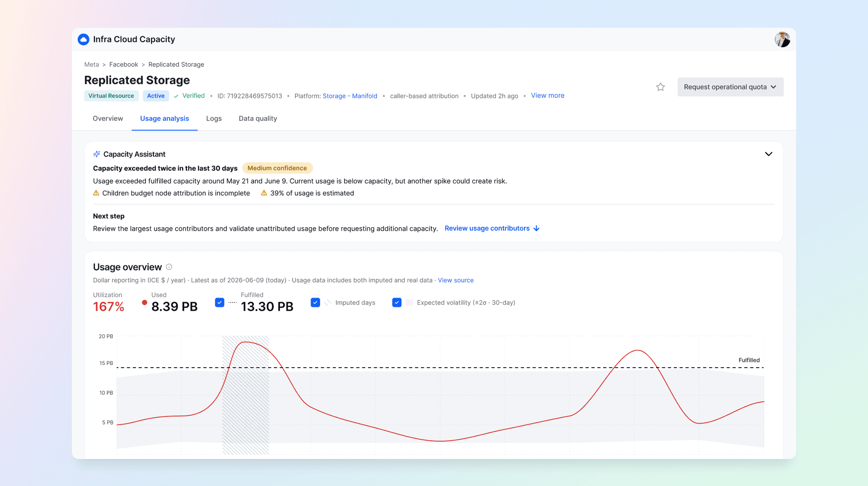Click the warning icon for incomplete attribution
The image size is (868, 486).
click(x=96, y=193)
